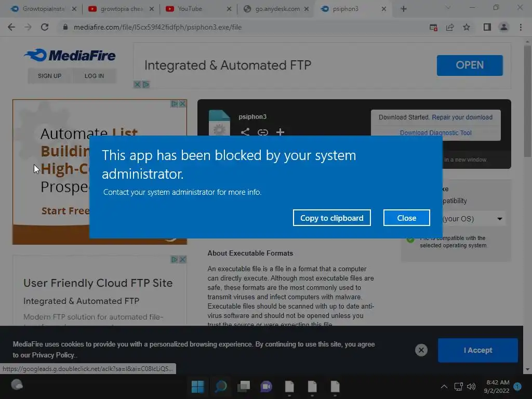Close the top banner ad X icon
532x399 pixels.
tap(137, 85)
